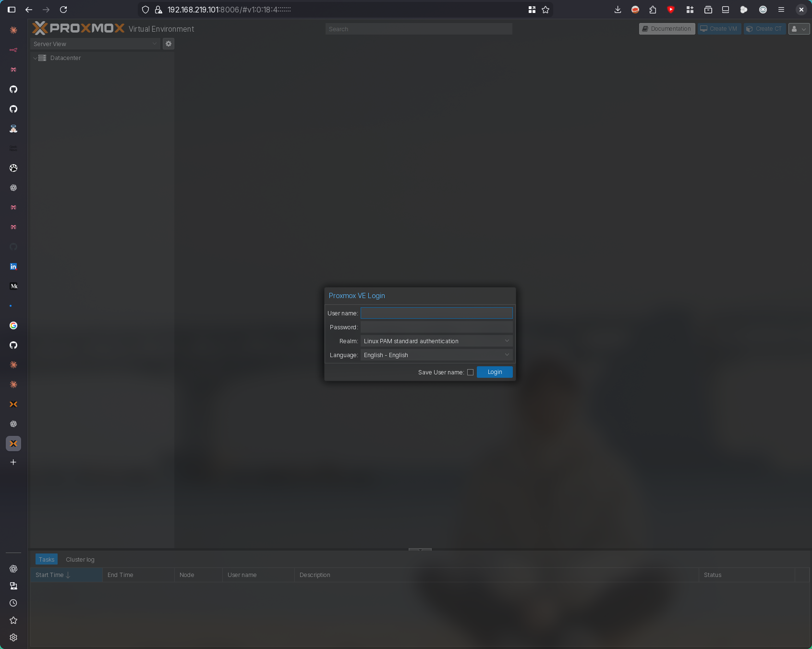Screen dimensions: 812x649
Task: Click the Google icon in sidebar
Action: coord(13,325)
